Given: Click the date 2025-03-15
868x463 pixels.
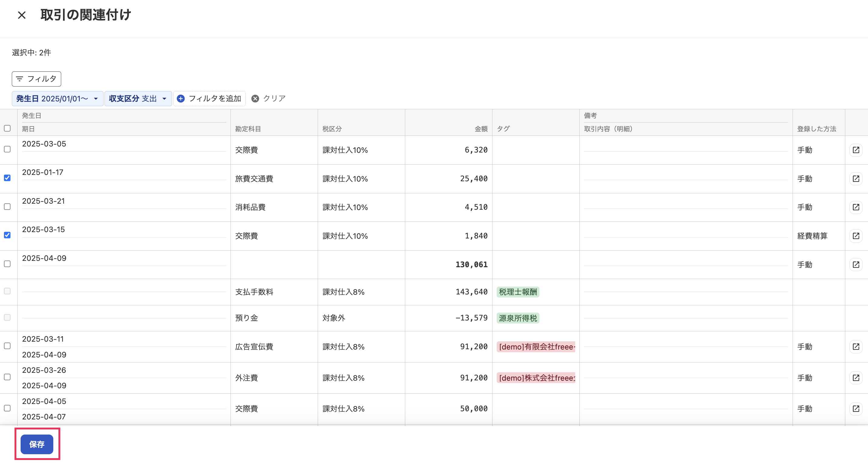Looking at the screenshot, I should click(x=44, y=230).
